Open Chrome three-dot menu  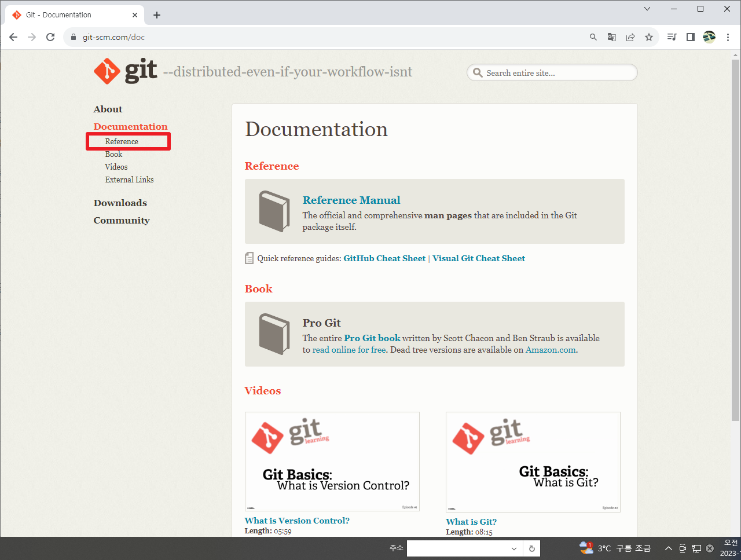point(728,37)
